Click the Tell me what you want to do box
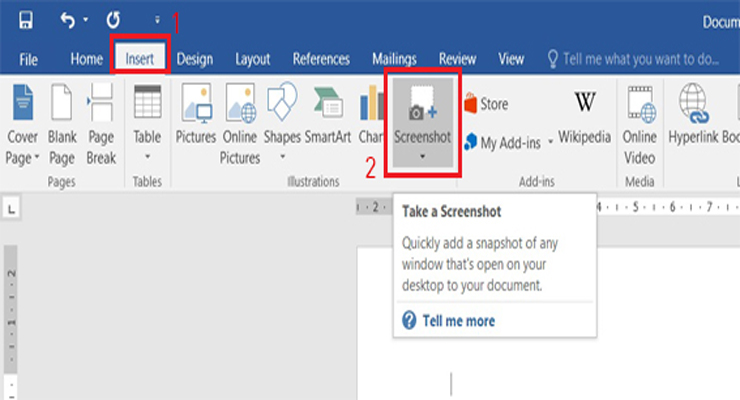Screen dimensions: 740x400 coord(633,59)
